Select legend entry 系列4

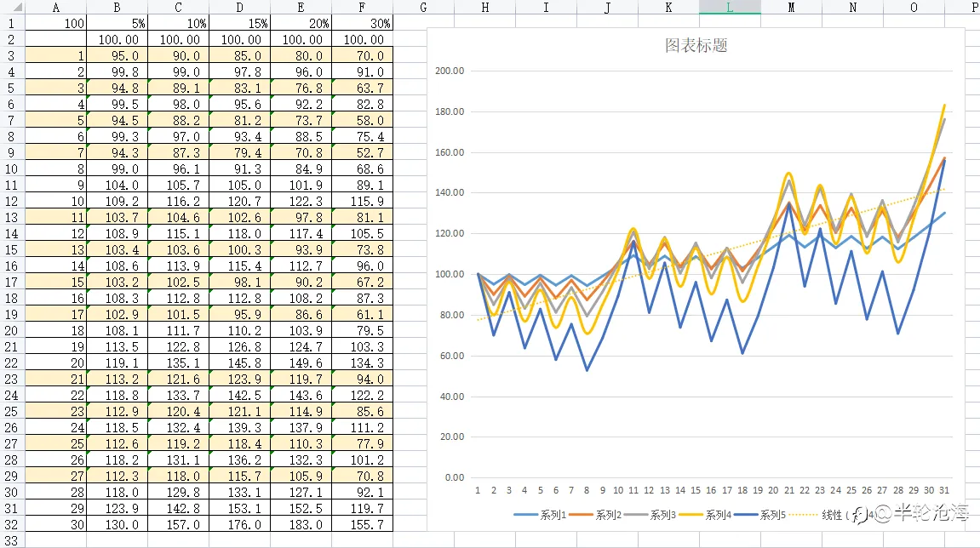(x=706, y=515)
